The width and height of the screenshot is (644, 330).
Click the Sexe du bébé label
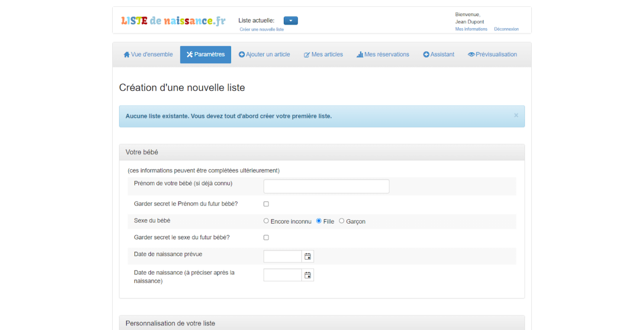[152, 220]
